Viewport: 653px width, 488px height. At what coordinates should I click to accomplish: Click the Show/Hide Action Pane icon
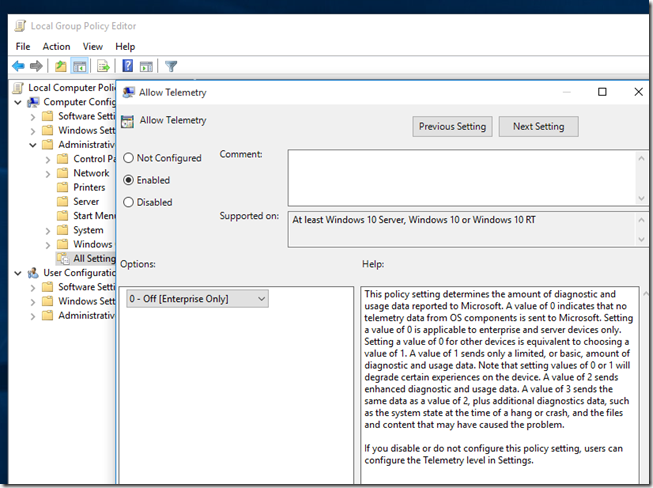coord(146,66)
